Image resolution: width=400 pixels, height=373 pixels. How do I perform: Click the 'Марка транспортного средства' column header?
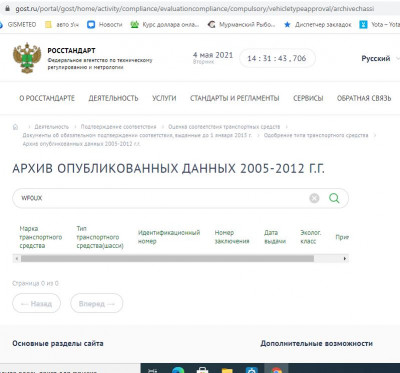tap(41, 237)
